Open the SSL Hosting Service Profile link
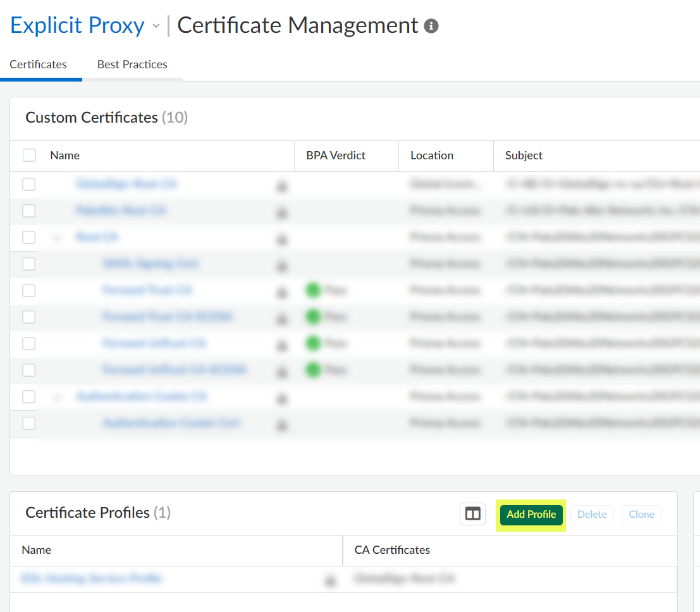This screenshot has width=700, height=612. [x=92, y=578]
